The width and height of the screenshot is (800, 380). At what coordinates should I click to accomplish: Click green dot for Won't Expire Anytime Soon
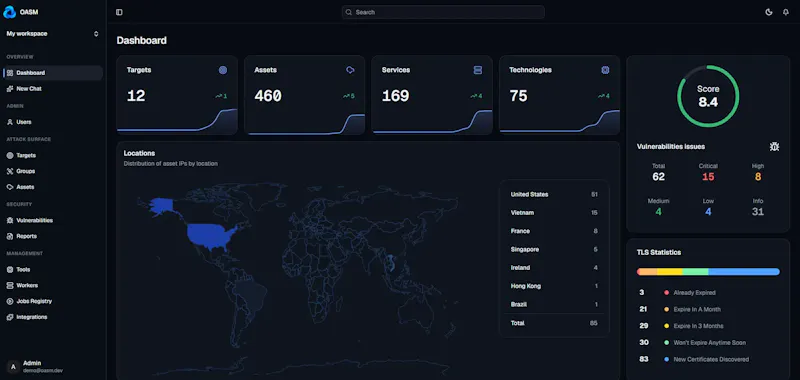tap(666, 343)
